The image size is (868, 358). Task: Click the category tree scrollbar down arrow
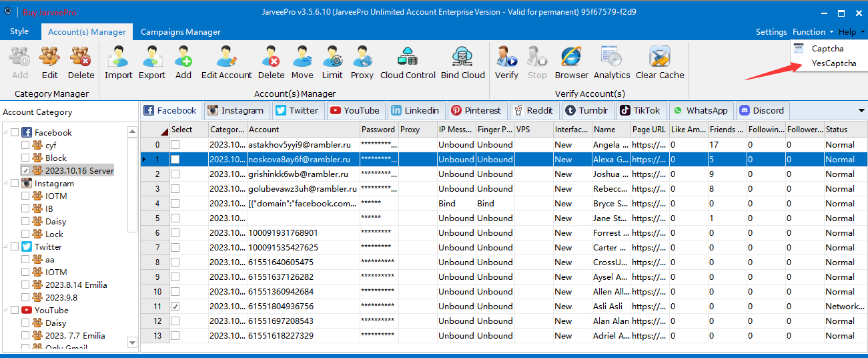pyautogui.click(x=131, y=343)
